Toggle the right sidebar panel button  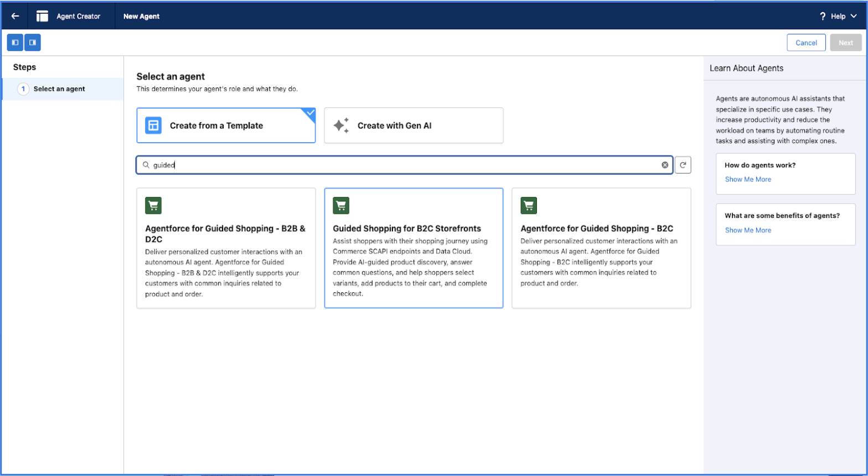pos(33,43)
